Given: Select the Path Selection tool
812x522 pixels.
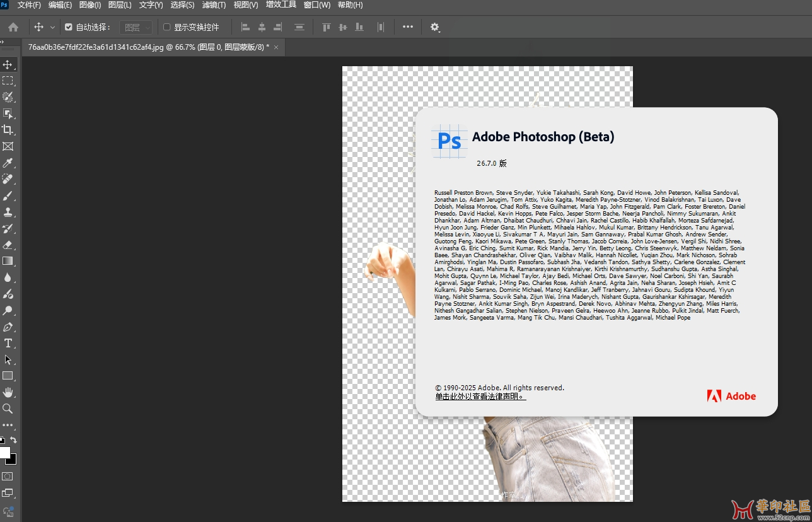Looking at the screenshot, I should click(x=8, y=359).
